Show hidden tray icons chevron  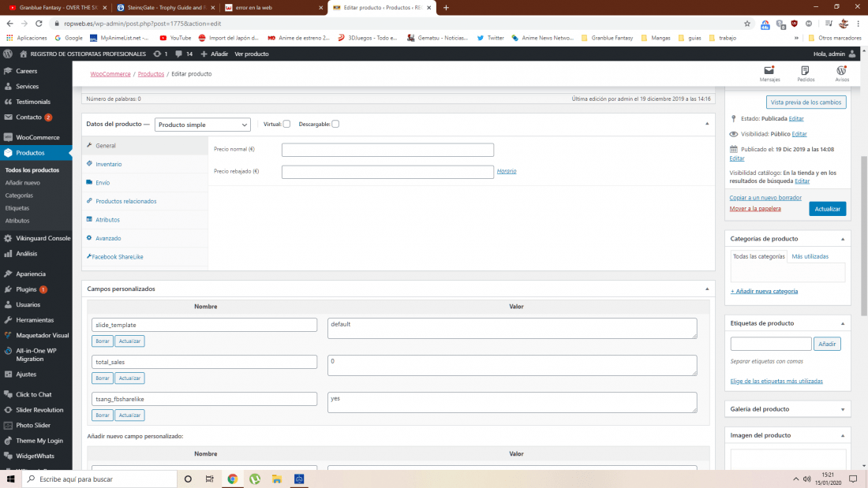pyautogui.click(x=795, y=479)
